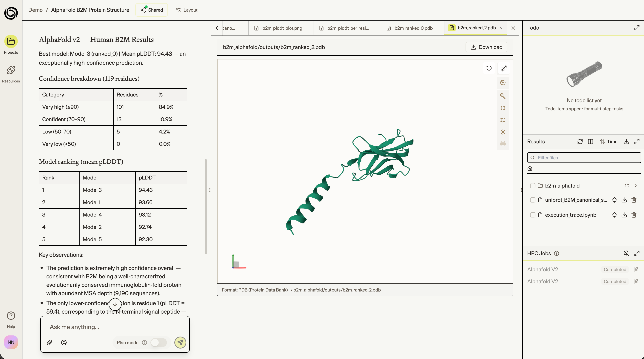Check the execution_trace.ipynb checkbox
Viewport: 644px width, 359px height.
click(x=532, y=215)
